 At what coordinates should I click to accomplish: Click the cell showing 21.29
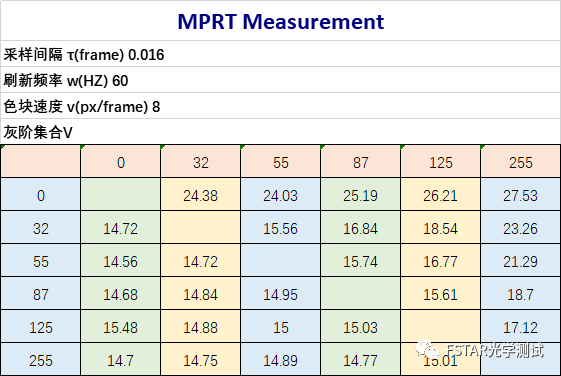point(521,261)
